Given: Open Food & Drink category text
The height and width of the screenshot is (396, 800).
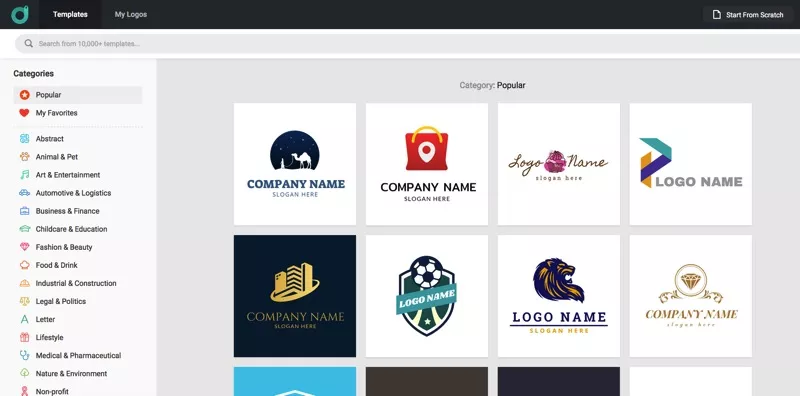Looking at the screenshot, I should [57, 265].
